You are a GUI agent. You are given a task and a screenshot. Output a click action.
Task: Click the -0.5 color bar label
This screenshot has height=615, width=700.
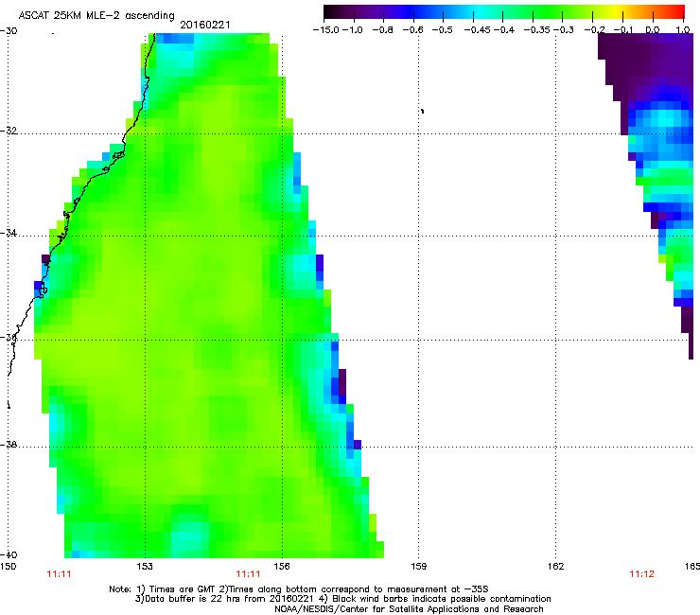coord(442,30)
